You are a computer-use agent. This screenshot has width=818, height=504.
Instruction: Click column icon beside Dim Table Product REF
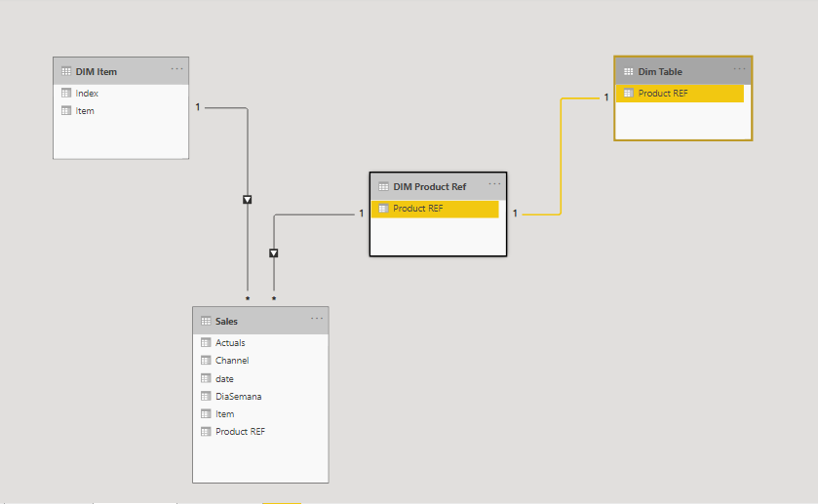(x=629, y=93)
